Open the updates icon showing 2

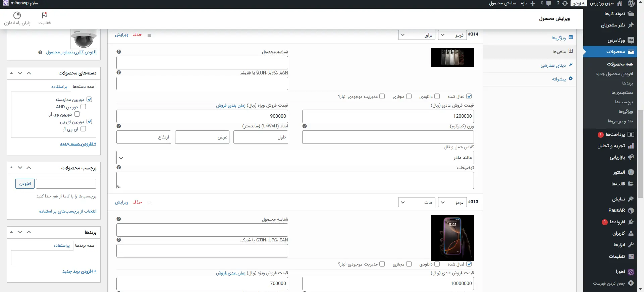pos(565,3)
